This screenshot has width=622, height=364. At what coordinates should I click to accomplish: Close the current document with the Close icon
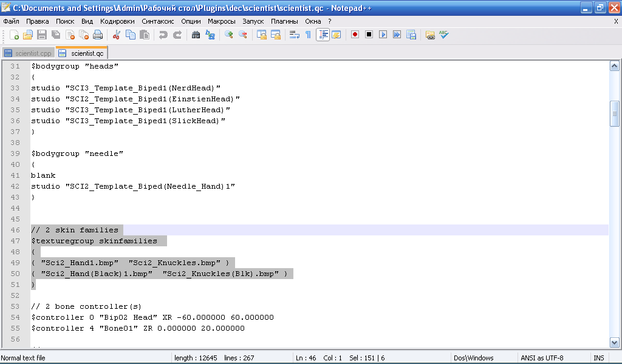coord(70,35)
